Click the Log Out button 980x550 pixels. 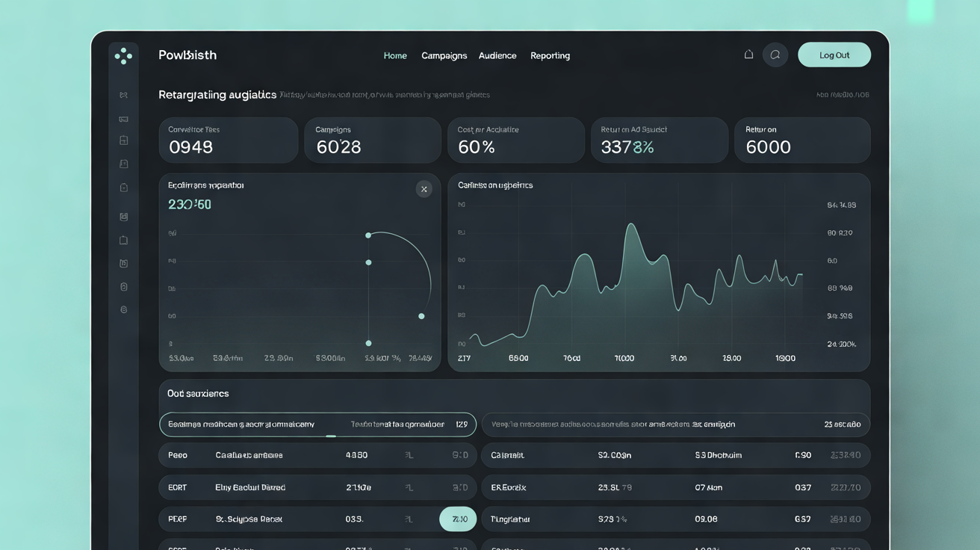834,55
